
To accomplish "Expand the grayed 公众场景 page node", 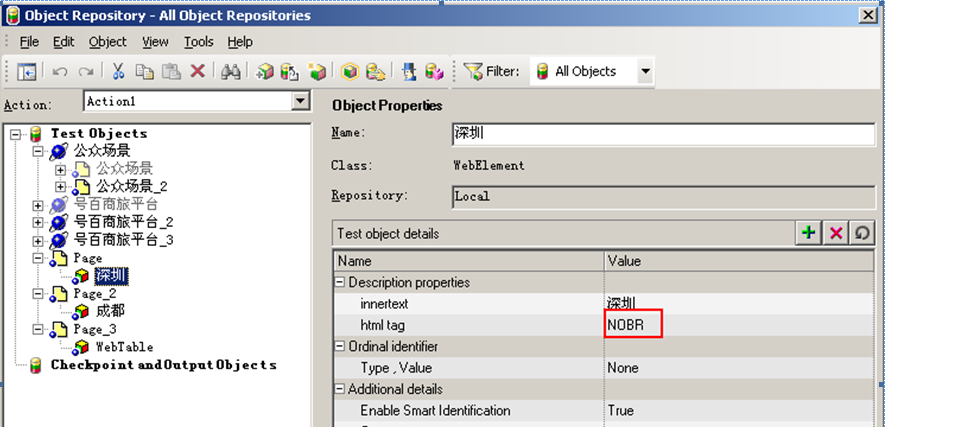I will [60, 170].
